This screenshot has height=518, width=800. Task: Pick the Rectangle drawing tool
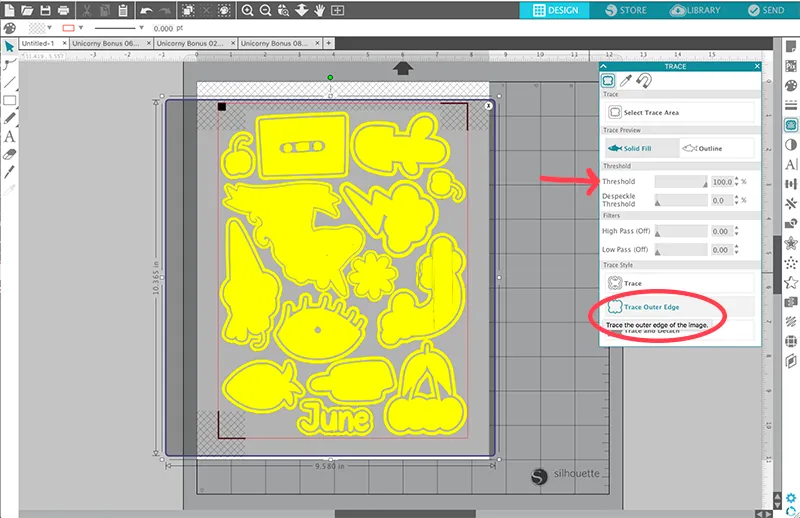(x=9, y=100)
